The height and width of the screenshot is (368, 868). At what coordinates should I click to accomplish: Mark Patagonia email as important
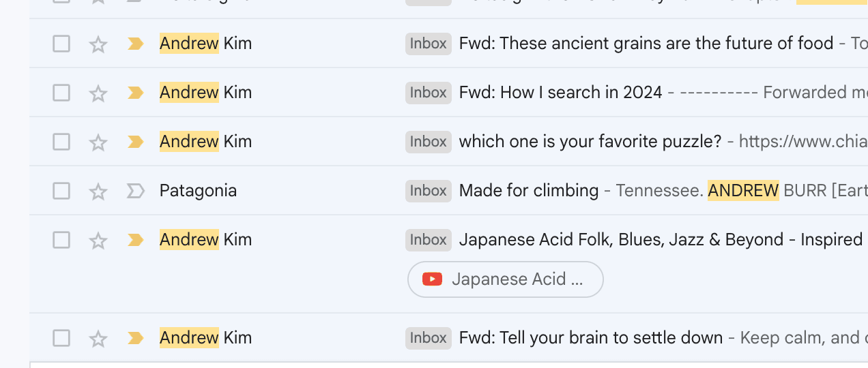tap(136, 191)
